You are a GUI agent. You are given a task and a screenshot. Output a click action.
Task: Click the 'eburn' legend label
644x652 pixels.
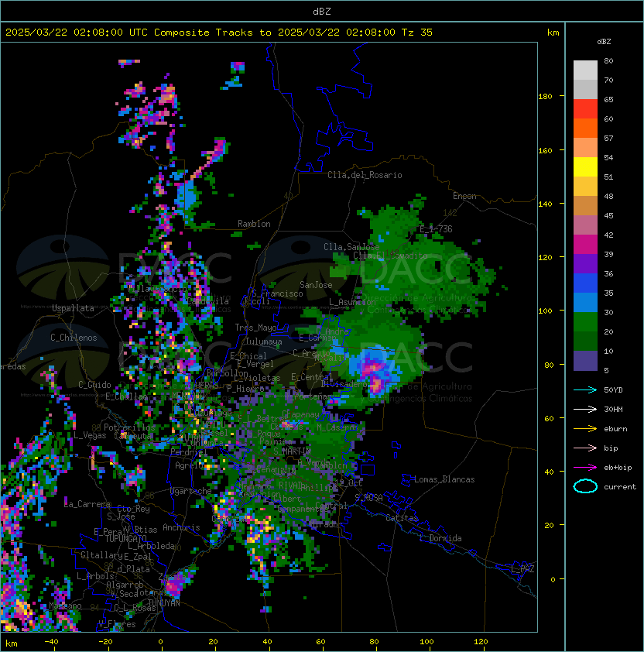point(615,429)
